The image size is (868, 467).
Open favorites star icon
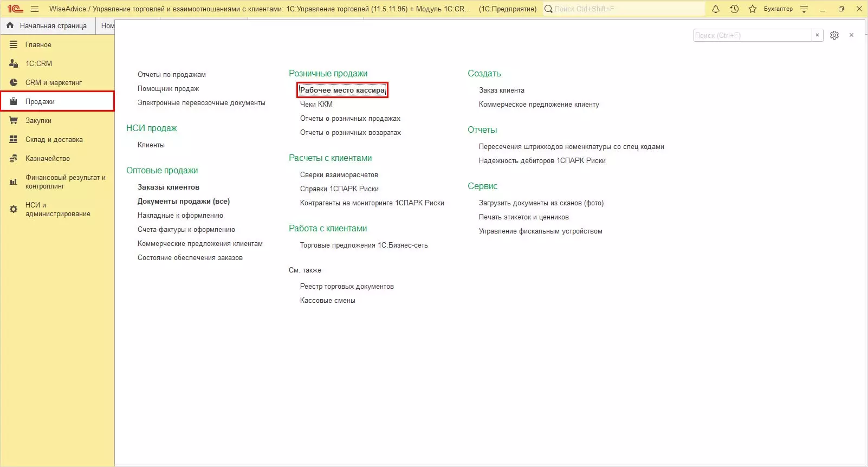(x=753, y=9)
